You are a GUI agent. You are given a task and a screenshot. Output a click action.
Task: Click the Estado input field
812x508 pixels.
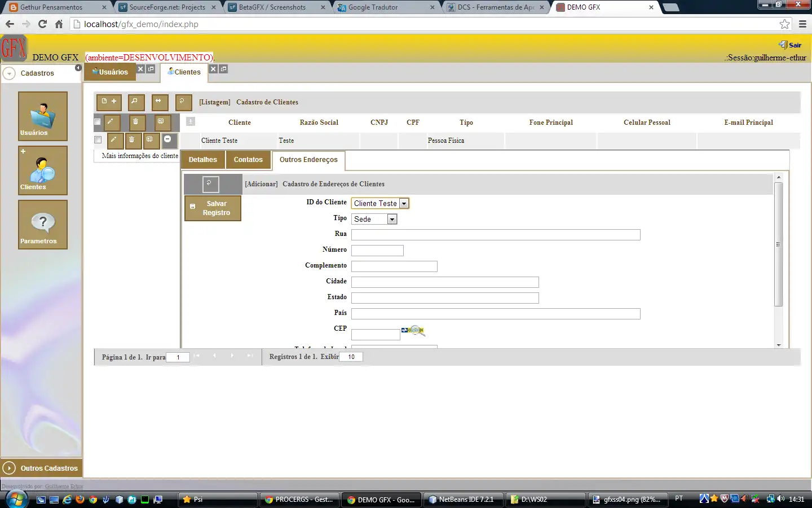click(x=445, y=298)
